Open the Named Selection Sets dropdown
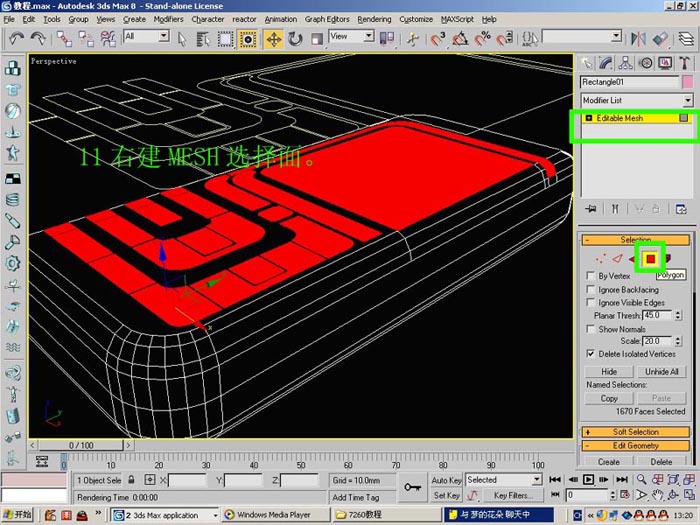The width and height of the screenshot is (700, 525). click(617, 36)
